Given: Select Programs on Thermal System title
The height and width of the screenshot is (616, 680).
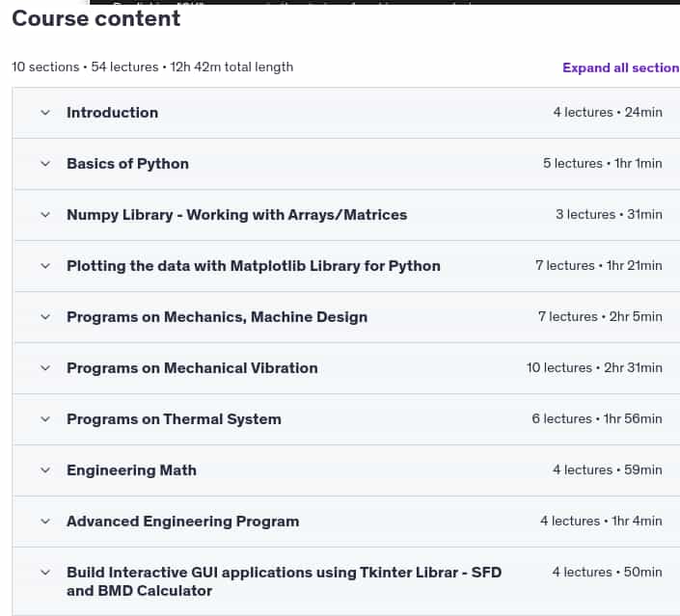Looking at the screenshot, I should click(174, 419).
